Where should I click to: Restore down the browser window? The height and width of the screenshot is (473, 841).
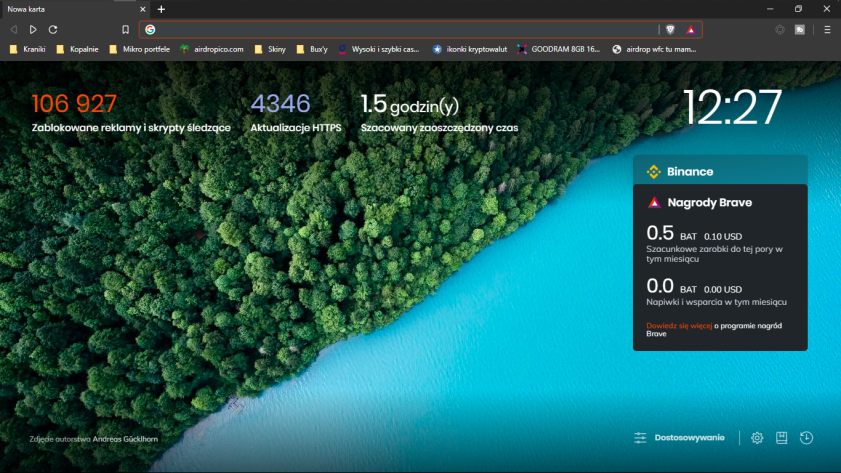coord(798,9)
